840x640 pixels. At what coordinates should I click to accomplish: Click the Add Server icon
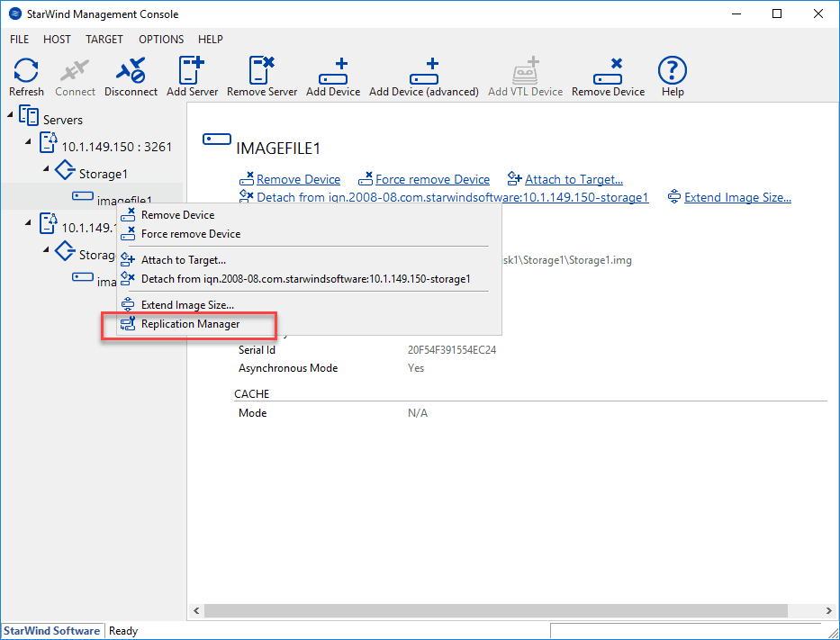pyautogui.click(x=192, y=70)
